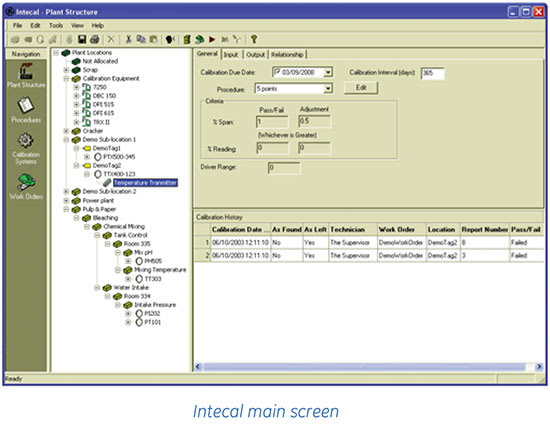Click the calibrator icon beside DPI 615
Image resolution: width=550 pixels, height=427 pixels.
(x=86, y=113)
